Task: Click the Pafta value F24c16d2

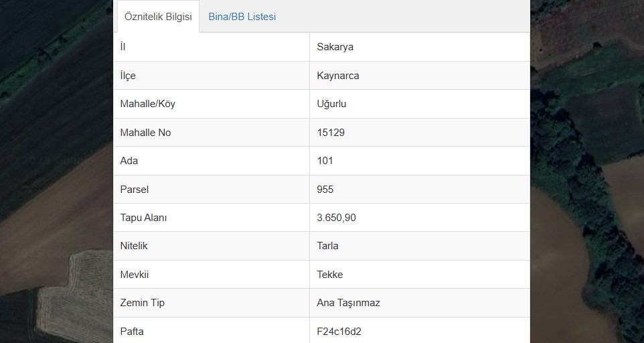Action: coord(339,332)
